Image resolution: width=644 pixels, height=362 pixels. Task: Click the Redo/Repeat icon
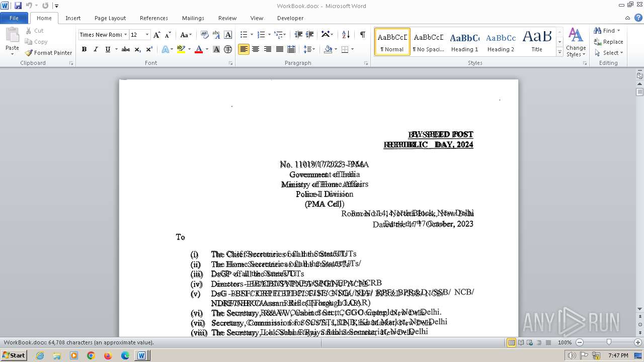point(45,6)
